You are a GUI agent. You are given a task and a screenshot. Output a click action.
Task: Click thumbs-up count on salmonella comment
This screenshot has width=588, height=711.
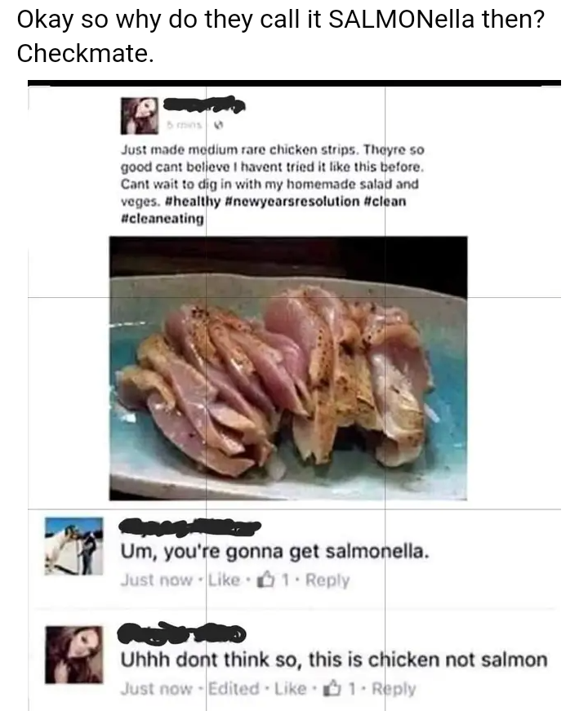[x=274, y=580]
